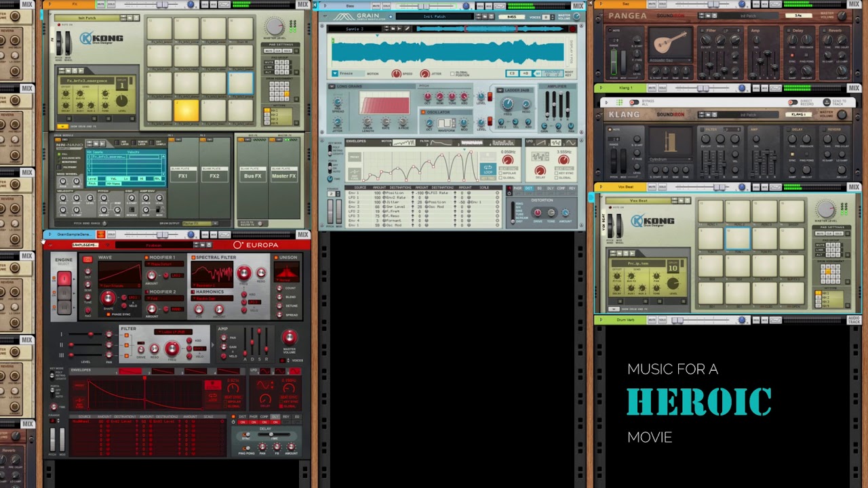Toggle Grain Oscillator on/off button
The height and width of the screenshot is (488, 868).
[x=423, y=112]
